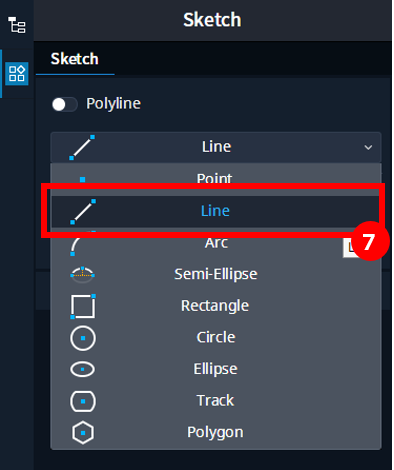
Task: Pick the Ellipse shape icon
Action: click(83, 369)
